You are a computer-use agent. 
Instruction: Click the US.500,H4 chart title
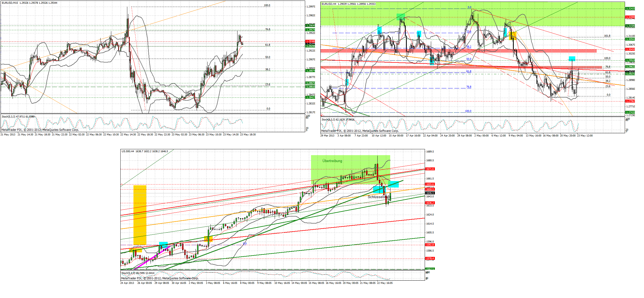click(x=128, y=151)
